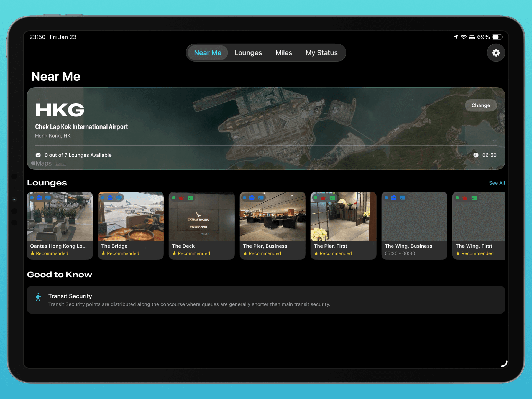This screenshot has width=532, height=399.
Task: Select the Near Me tab
Action: [x=208, y=53]
